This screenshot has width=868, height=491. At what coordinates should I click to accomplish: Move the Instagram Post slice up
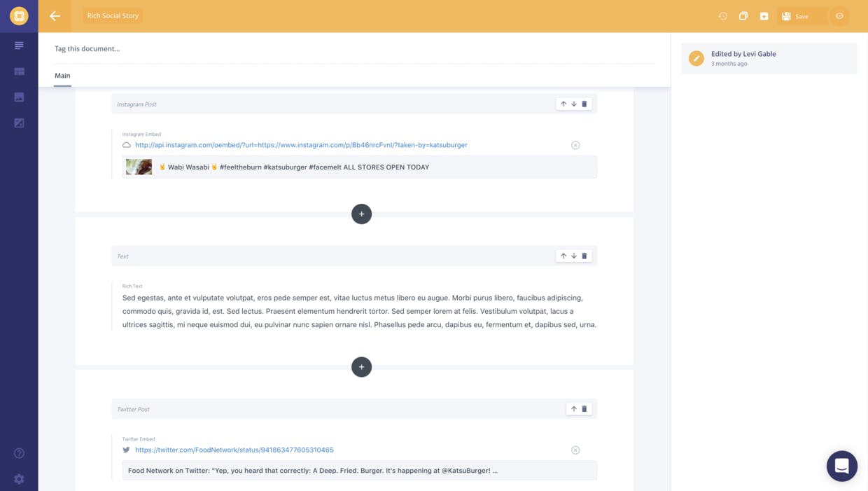pos(563,104)
